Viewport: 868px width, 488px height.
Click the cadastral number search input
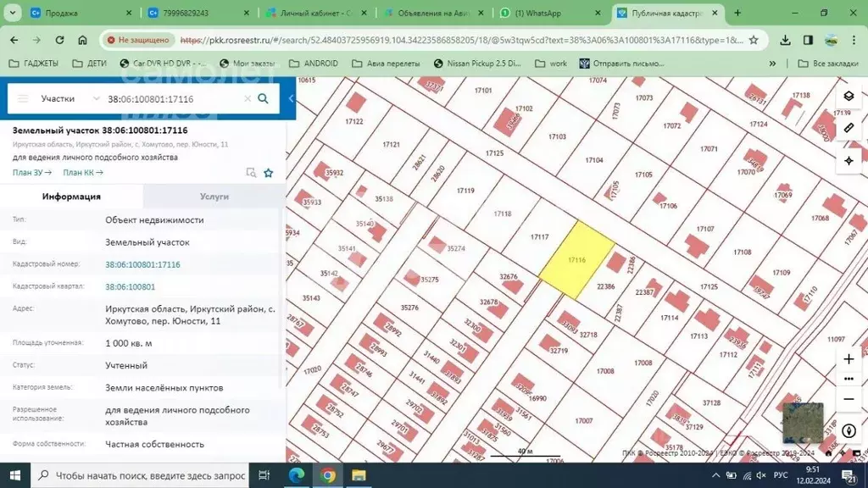173,99
